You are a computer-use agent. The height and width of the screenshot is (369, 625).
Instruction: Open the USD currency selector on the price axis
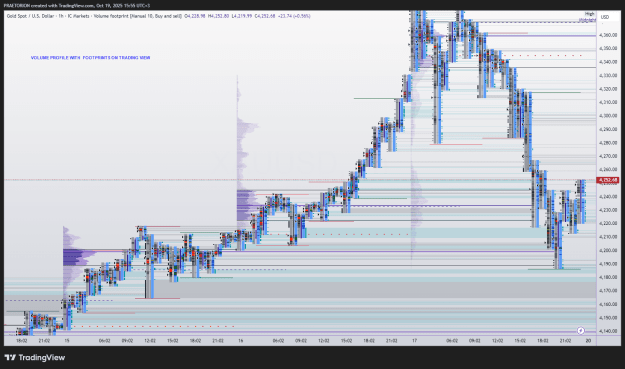coord(605,17)
